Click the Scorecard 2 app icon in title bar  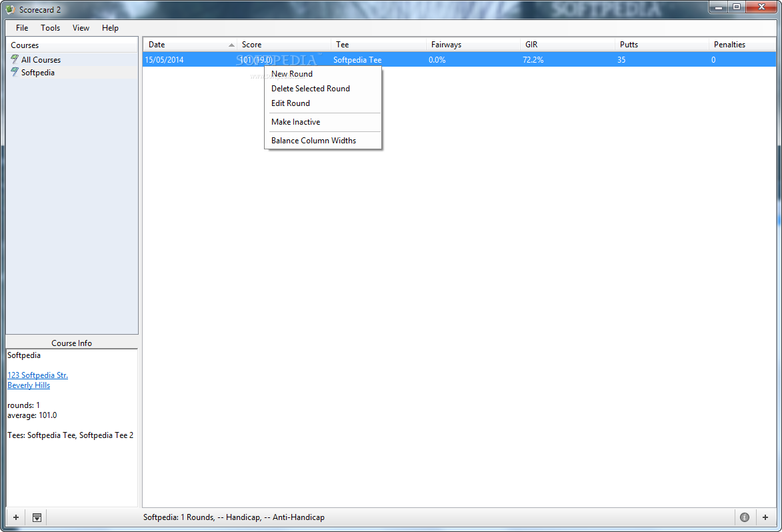click(11, 9)
